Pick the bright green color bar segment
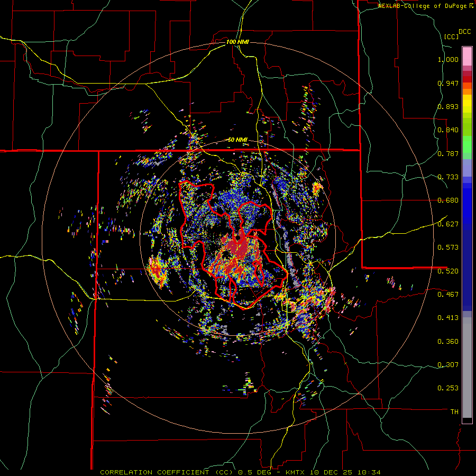The width and height of the screenshot is (476, 476). point(467,144)
